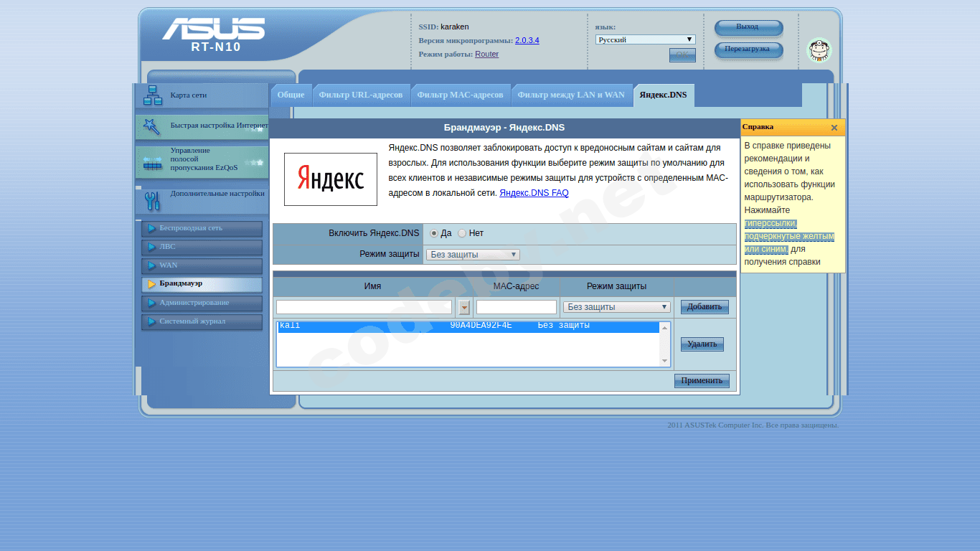The height and width of the screenshot is (551, 980).
Task: Focus the Имя input field
Action: click(364, 307)
